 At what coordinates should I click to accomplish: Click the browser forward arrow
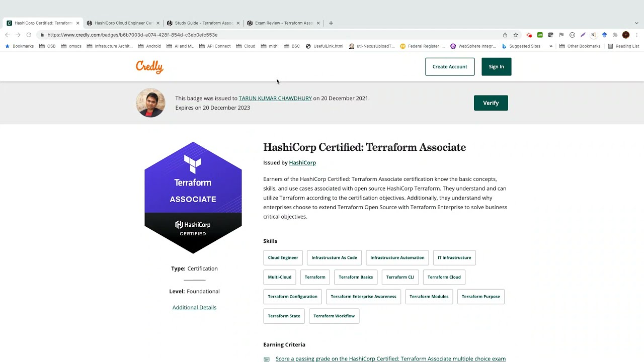[18, 35]
